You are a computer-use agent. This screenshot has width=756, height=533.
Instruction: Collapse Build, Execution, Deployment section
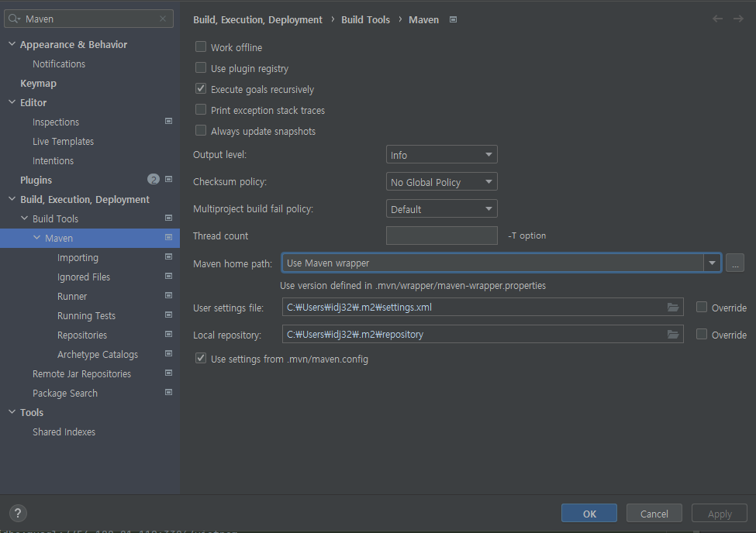pos(12,198)
